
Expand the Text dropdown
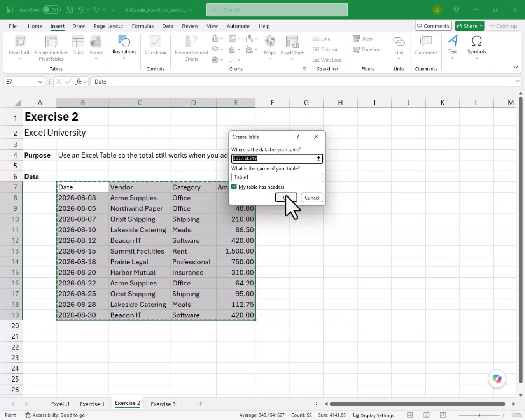pyautogui.click(x=453, y=58)
